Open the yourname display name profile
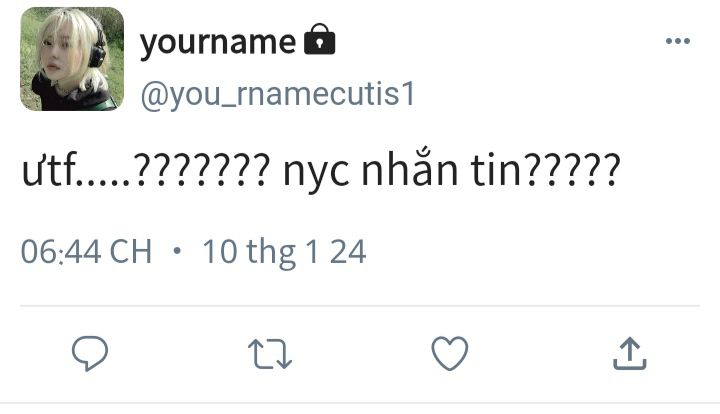 coord(218,42)
